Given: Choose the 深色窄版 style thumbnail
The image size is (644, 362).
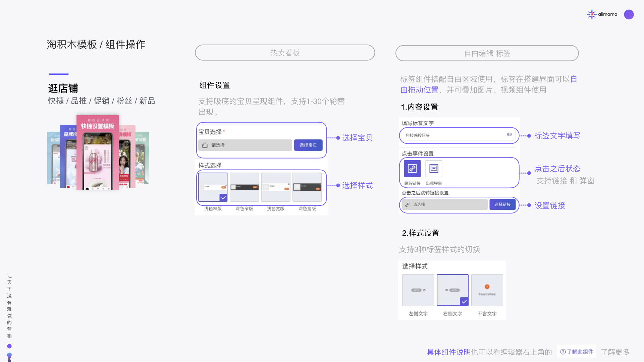Looking at the screenshot, I should [x=244, y=187].
